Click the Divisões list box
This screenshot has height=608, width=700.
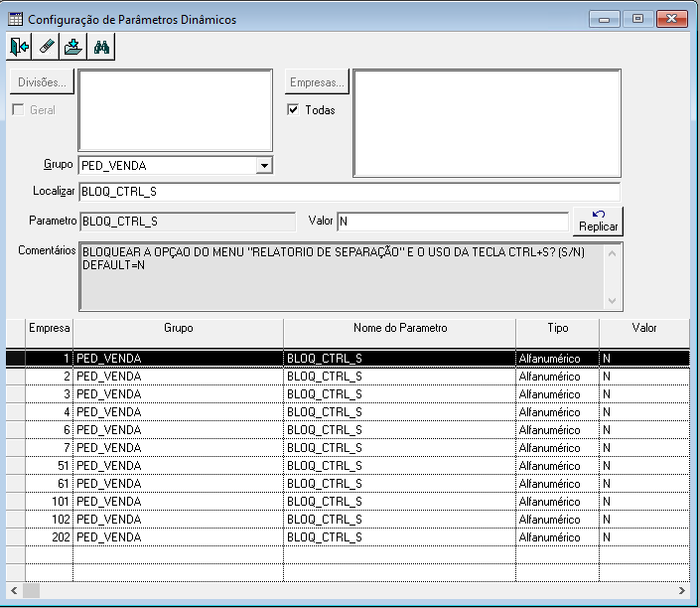(x=176, y=110)
